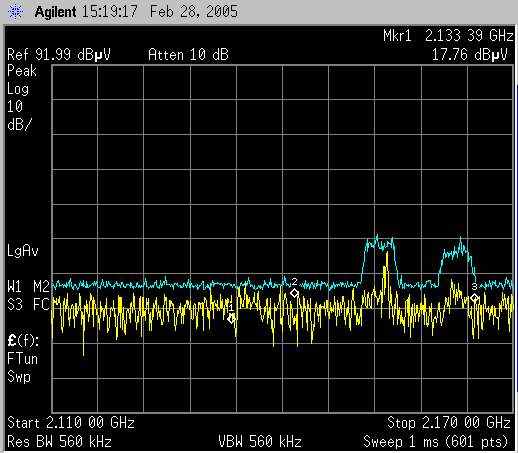Click the Agilent starburst logo icon
This screenshot has height=453, width=518.
click(15, 12)
